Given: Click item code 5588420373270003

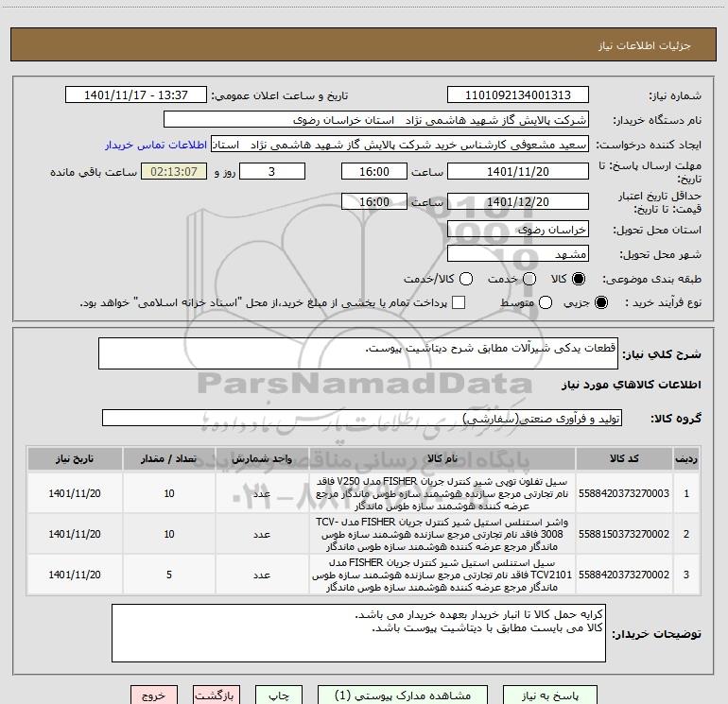Looking at the screenshot, I should tap(624, 493).
